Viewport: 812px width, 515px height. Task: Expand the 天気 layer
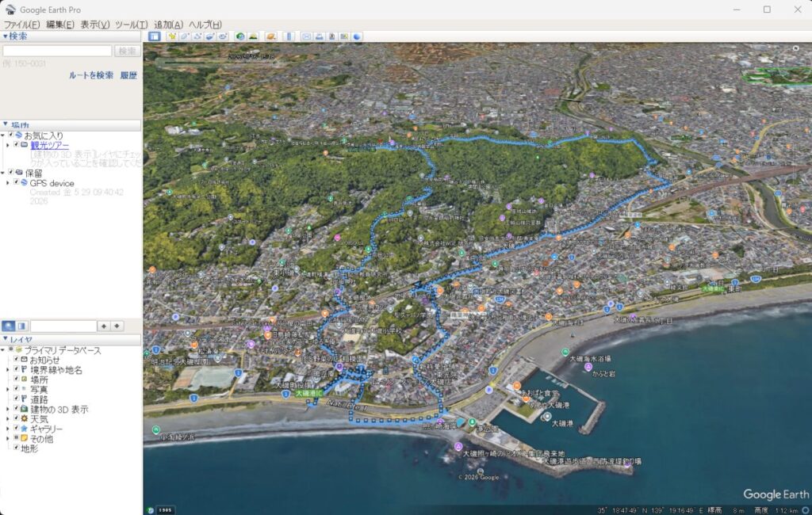pyautogui.click(x=8, y=418)
